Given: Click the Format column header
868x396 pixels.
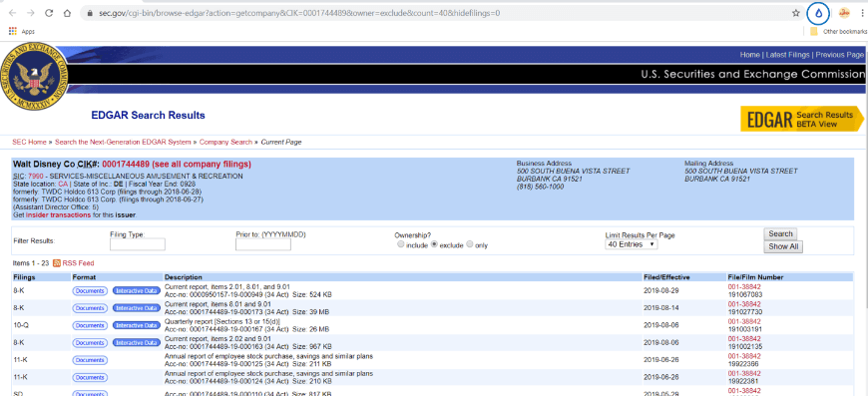Looking at the screenshot, I should 84,277.
